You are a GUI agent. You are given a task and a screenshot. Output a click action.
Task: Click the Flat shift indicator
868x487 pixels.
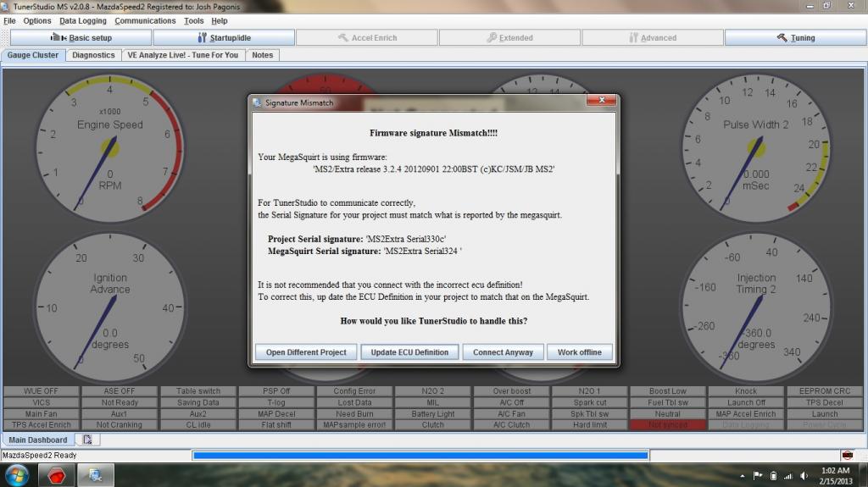[276, 425]
